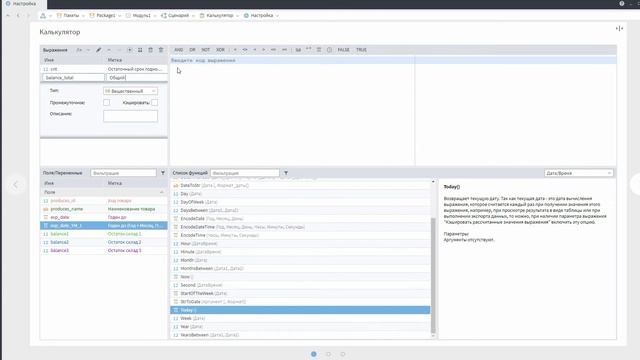The height and width of the screenshot is (360, 640).
Task: Go to the Package1 breadcrumb
Action: (102, 16)
